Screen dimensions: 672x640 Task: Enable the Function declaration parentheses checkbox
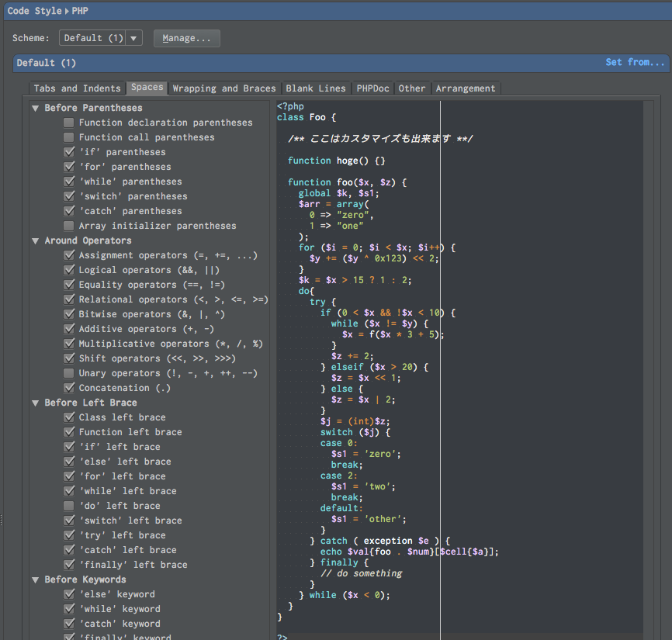click(x=68, y=123)
